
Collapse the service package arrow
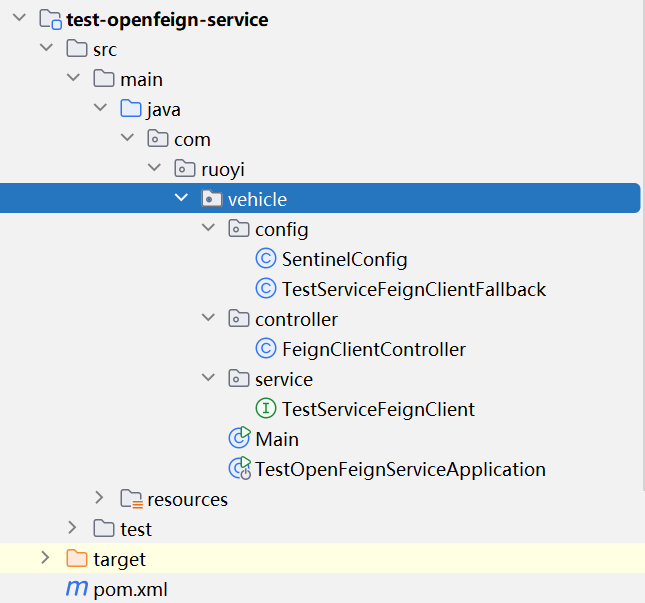pyautogui.click(x=208, y=379)
